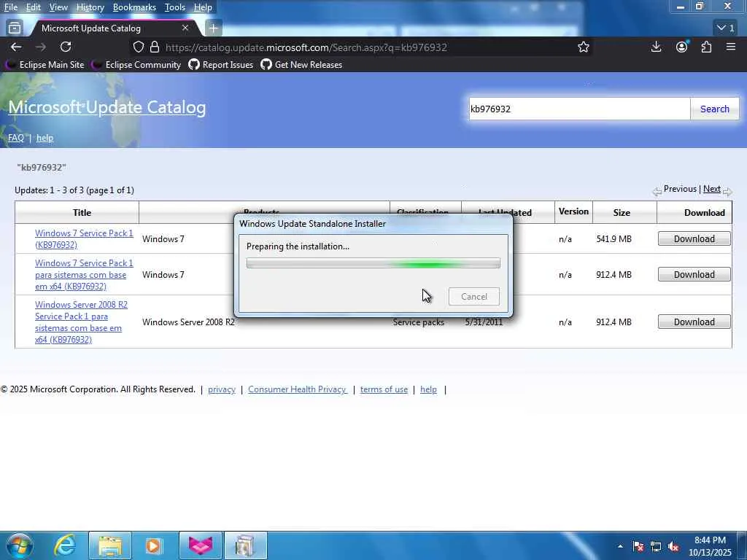The image size is (747, 560).
Task: Open the hamburger application menu
Action: [731, 47]
